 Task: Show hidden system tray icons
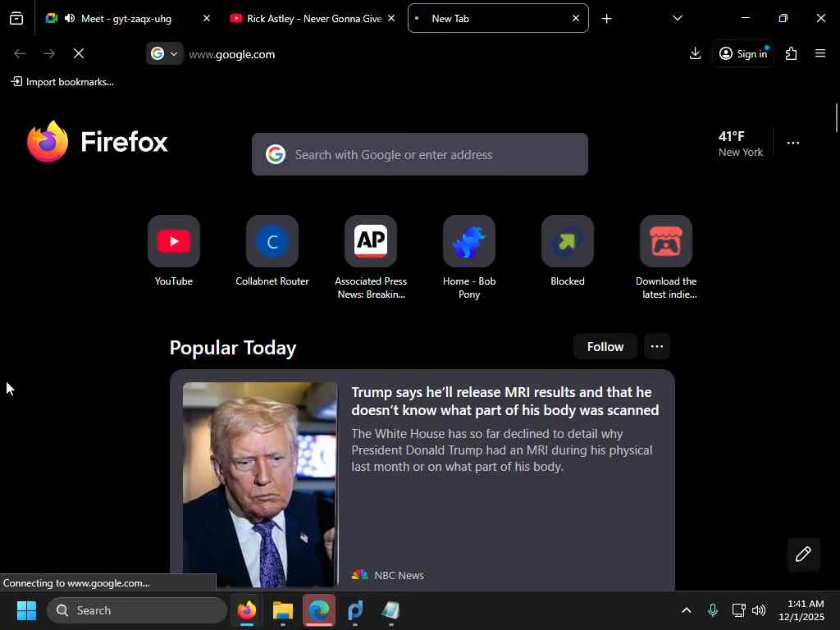click(687, 610)
